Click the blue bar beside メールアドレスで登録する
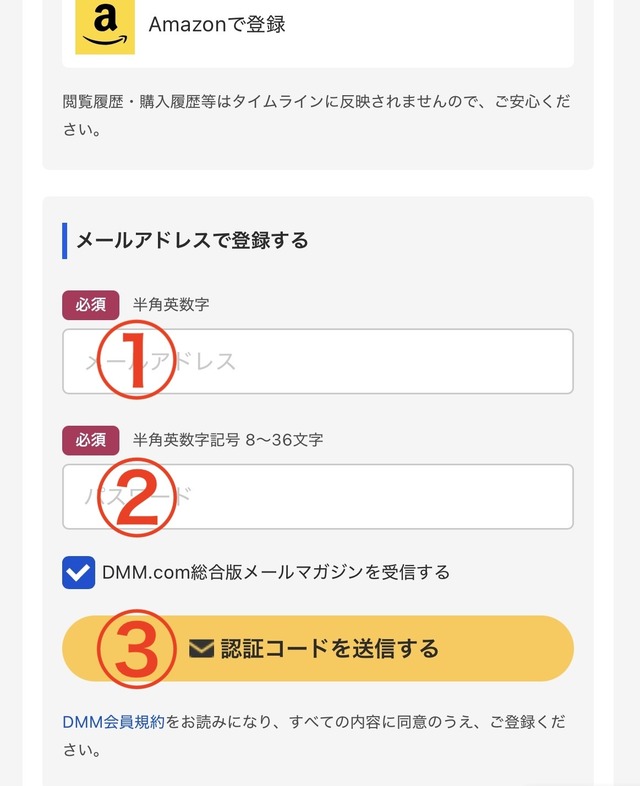Screen dimensions: 640x786 click(65, 240)
